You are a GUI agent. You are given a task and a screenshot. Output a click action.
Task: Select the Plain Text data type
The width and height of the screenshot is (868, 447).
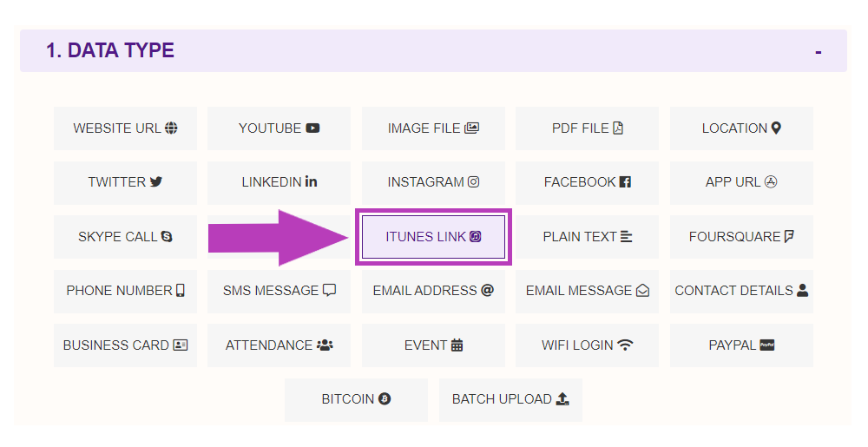coord(588,237)
